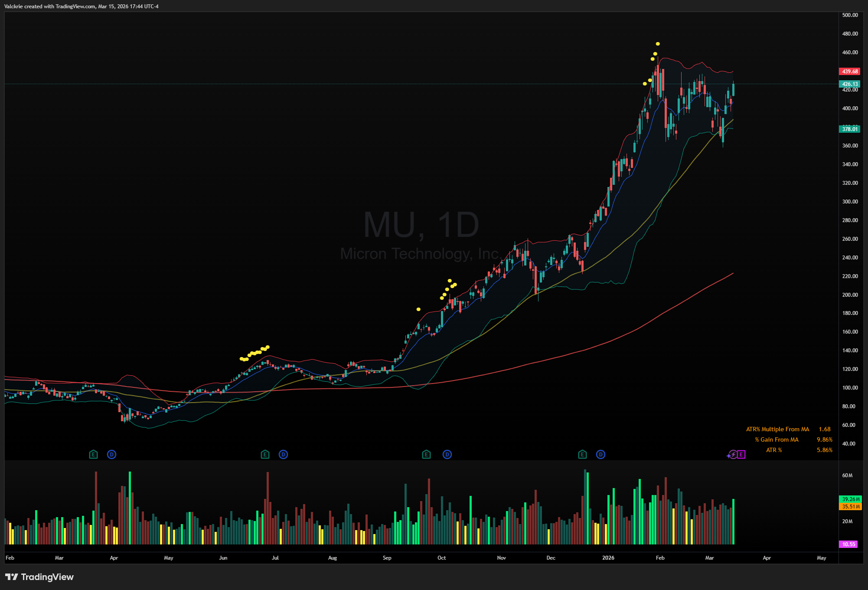This screenshot has height=590, width=868.
Task: Open the earnings E marker near late June
Action: 265,455
